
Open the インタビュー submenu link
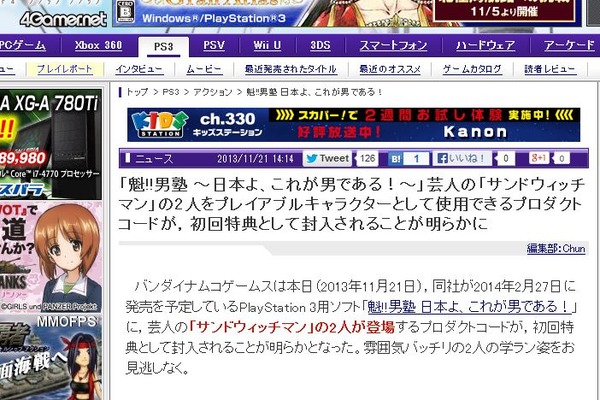click(x=139, y=69)
